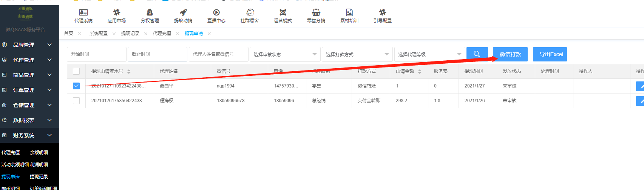This screenshot has width=644, height=190.
Task: Toggle the select-all checkbox in table header
Action: [76, 71]
